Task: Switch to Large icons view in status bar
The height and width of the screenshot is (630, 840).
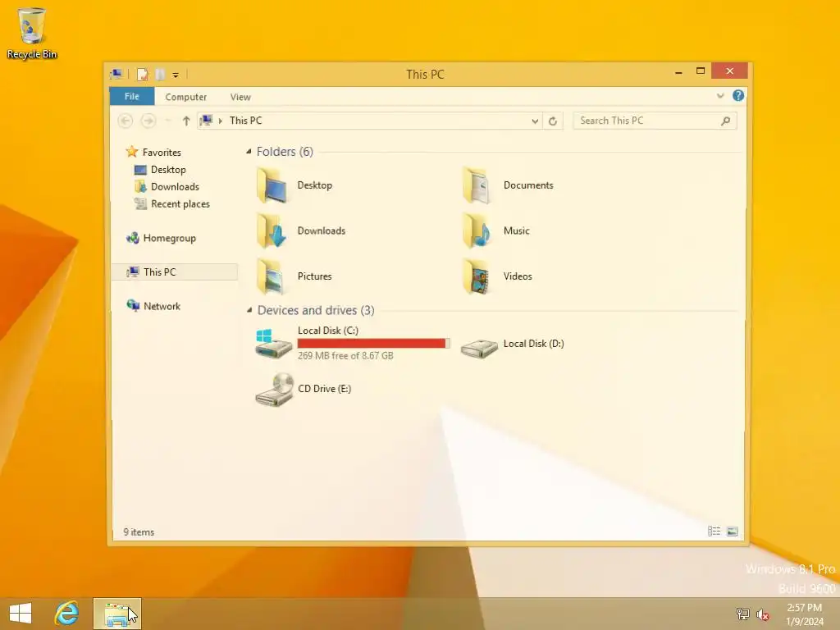Action: click(733, 532)
